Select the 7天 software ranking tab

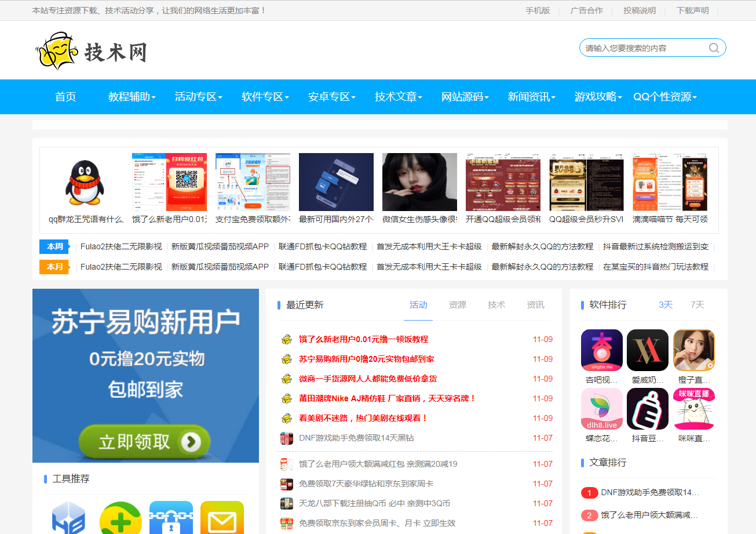(697, 305)
